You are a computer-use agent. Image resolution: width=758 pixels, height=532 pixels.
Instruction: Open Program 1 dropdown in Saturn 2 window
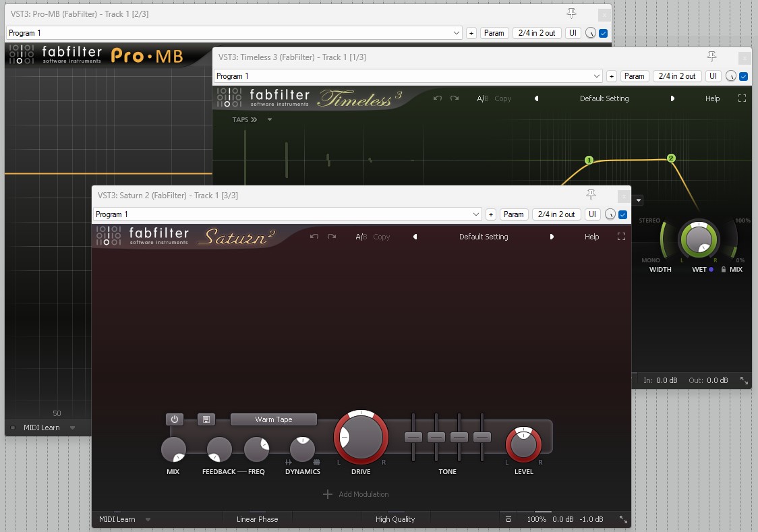point(287,214)
